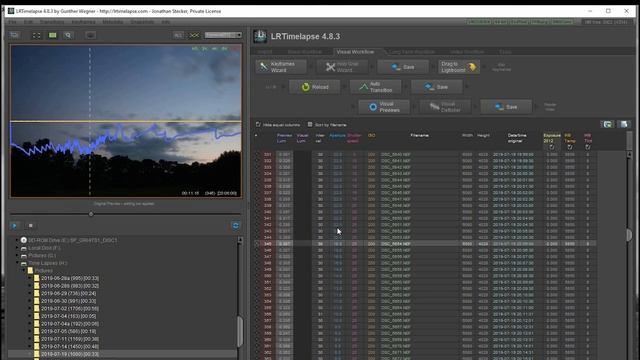Screen dimensions: 640x360
Task: Collapse the Pictures folder node
Action: 24,271
